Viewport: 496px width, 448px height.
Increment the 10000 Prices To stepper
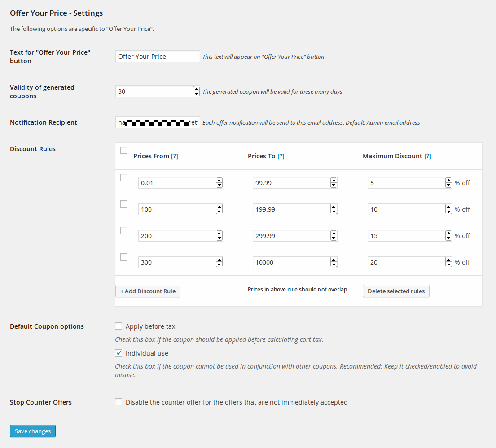coord(334,260)
